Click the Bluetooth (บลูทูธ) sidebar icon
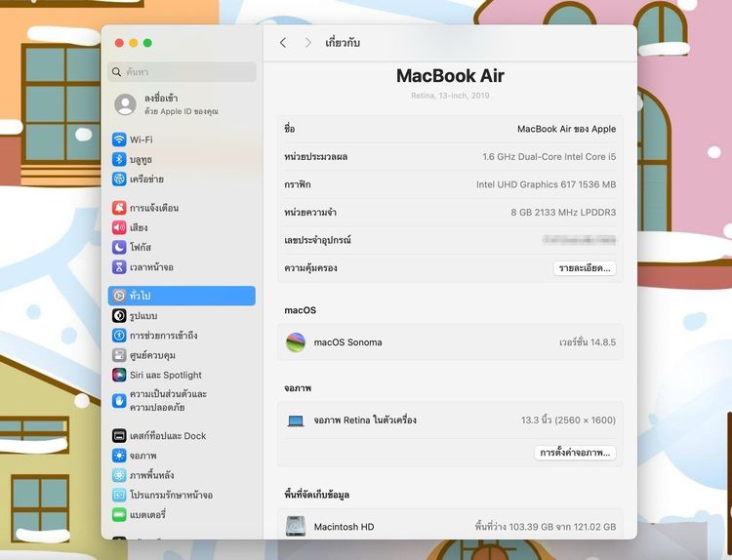The image size is (732, 560). point(119,159)
